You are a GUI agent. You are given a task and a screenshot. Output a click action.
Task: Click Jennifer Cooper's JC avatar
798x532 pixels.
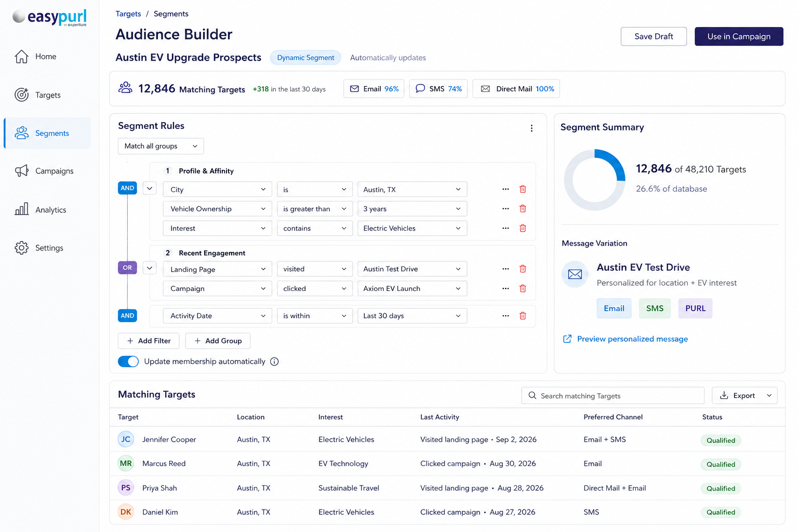click(x=126, y=440)
